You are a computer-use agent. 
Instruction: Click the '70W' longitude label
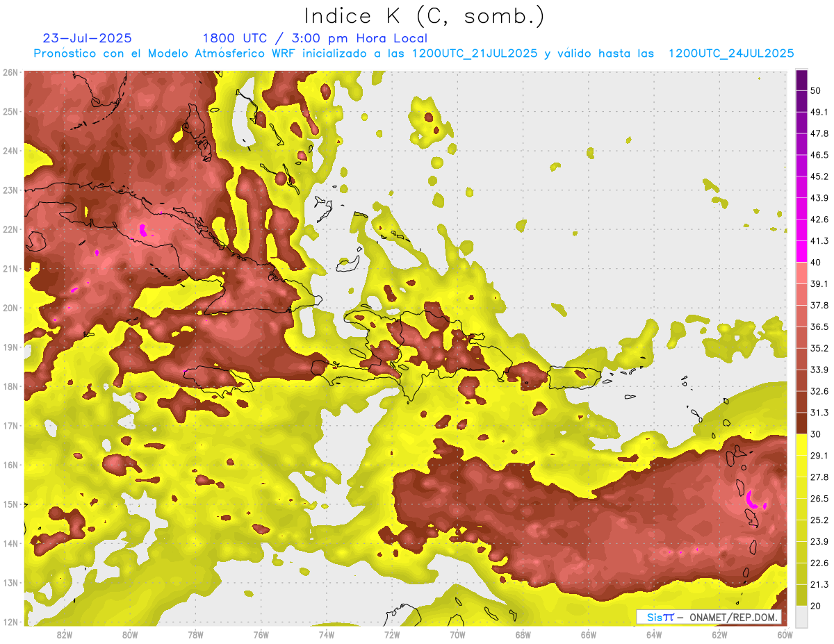point(457,635)
